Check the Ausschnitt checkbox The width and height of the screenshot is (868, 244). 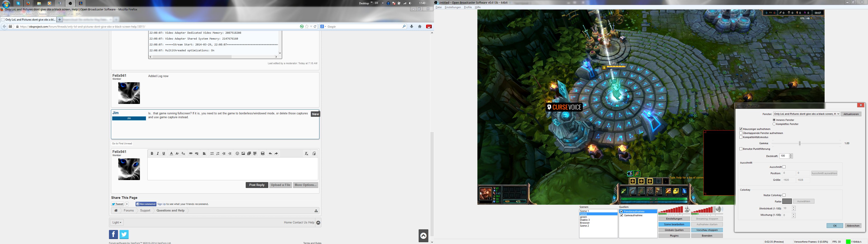(784, 167)
